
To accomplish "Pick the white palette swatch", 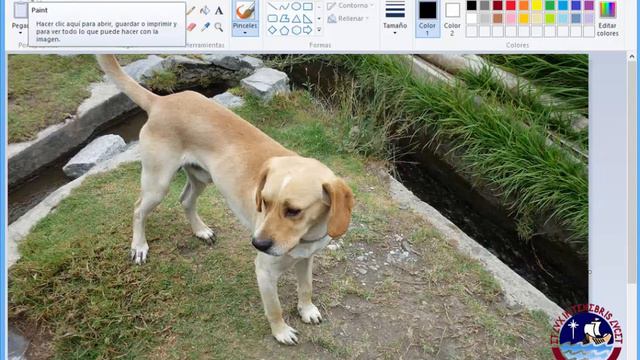I will tap(471, 18).
